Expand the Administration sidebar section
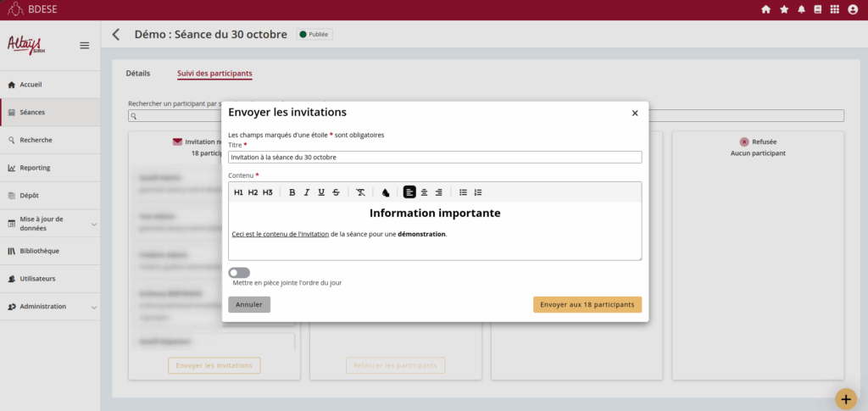868x411 pixels. [x=93, y=307]
